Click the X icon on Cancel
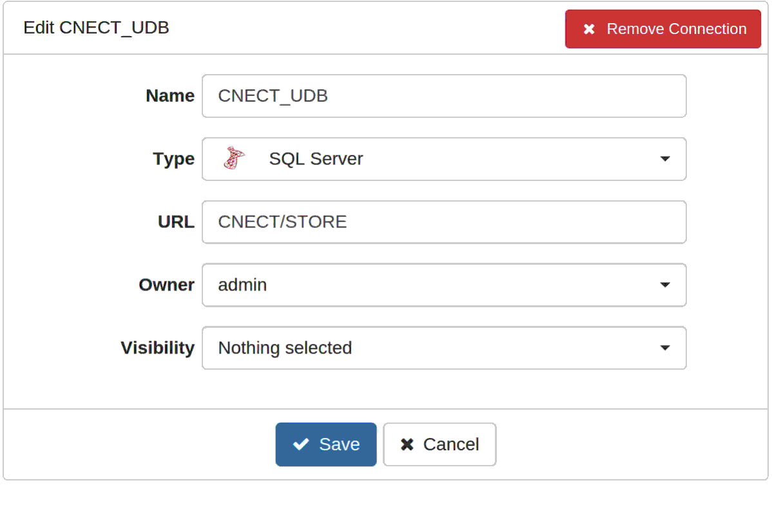This screenshot has width=772, height=532. pos(407,444)
